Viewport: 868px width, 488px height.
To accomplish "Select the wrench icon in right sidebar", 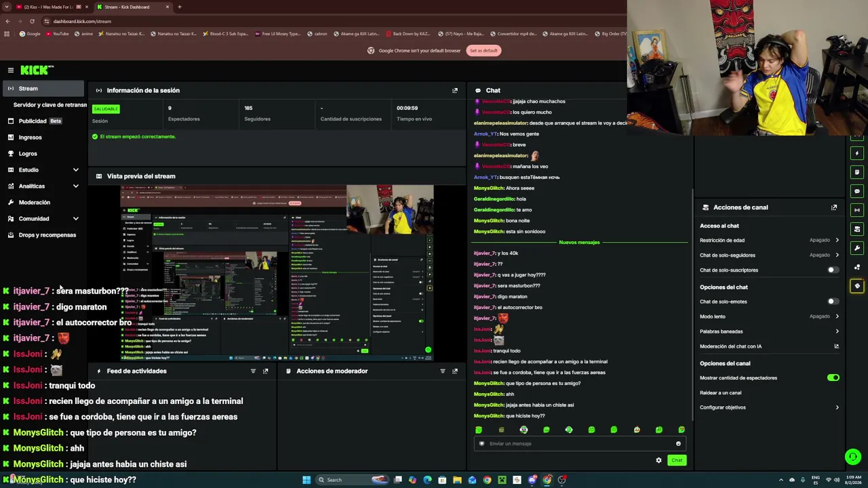I will pyautogui.click(x=857, y=248).
